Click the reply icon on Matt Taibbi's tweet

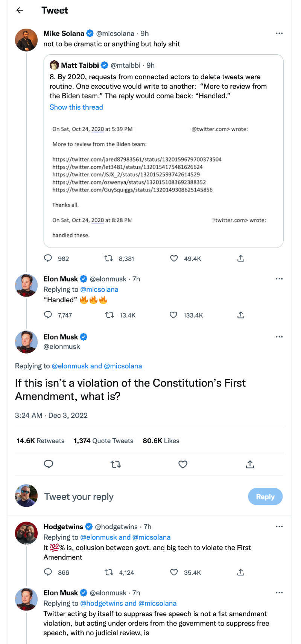[x=48, y=259]
